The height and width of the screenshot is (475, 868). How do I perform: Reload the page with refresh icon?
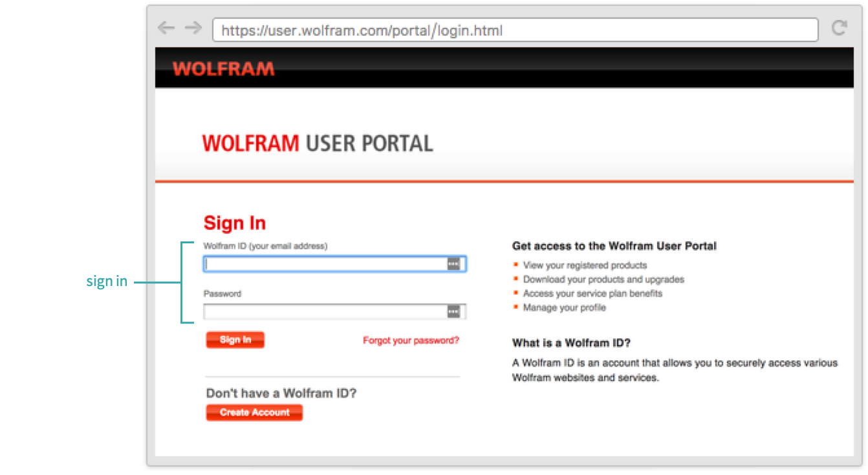840,28
